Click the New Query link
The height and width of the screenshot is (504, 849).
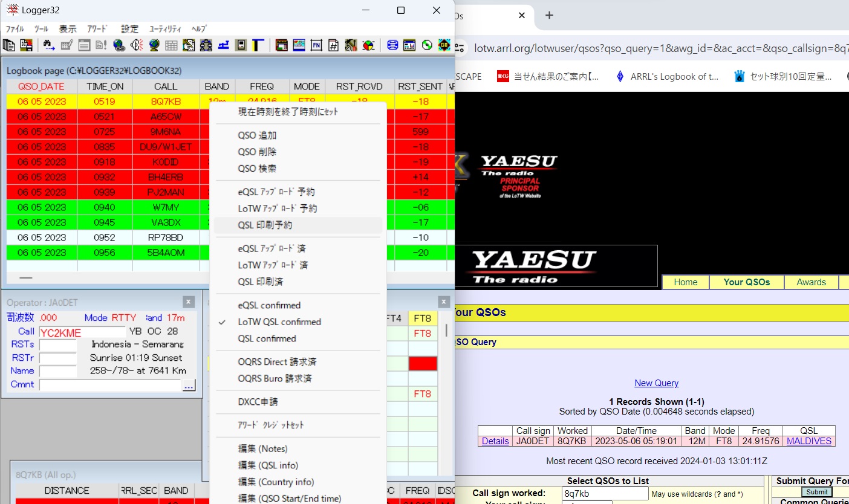656,383
